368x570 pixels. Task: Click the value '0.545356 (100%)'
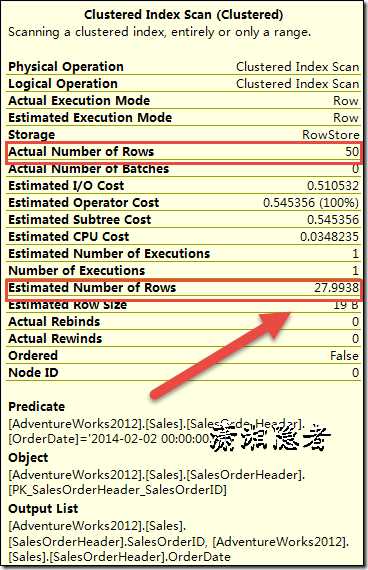click(311, 202)
